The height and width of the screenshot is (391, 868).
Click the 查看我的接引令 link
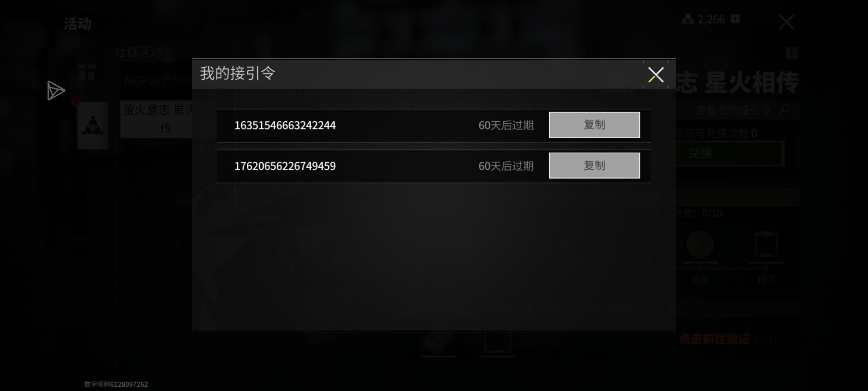coord(733,110)
